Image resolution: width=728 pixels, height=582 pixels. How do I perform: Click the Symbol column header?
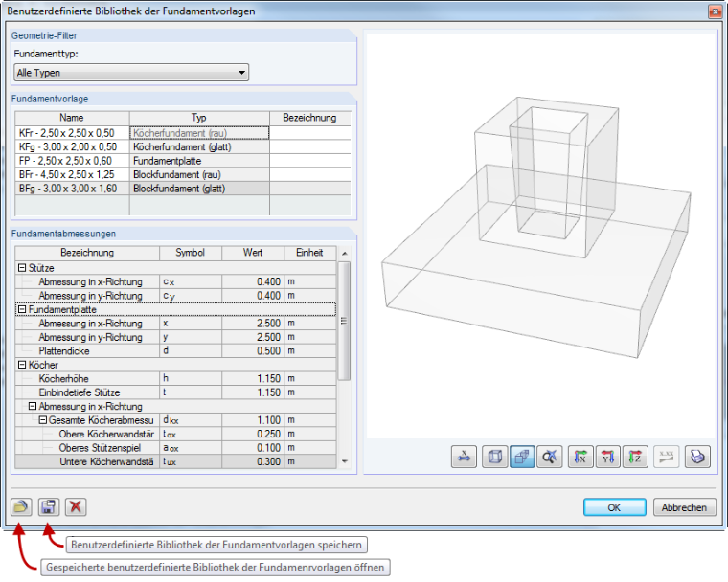coord(191,253)
